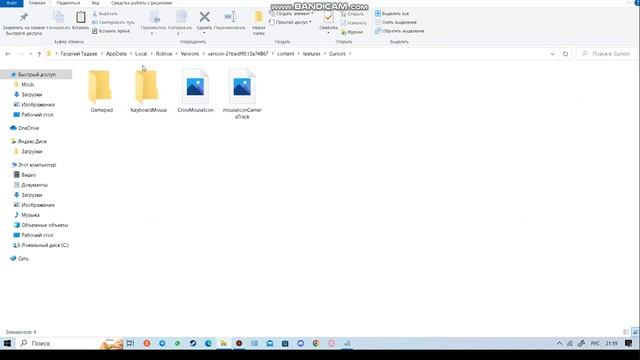The image size is (640, 360).
Task: Click textures in the address path
Action: 311,54
